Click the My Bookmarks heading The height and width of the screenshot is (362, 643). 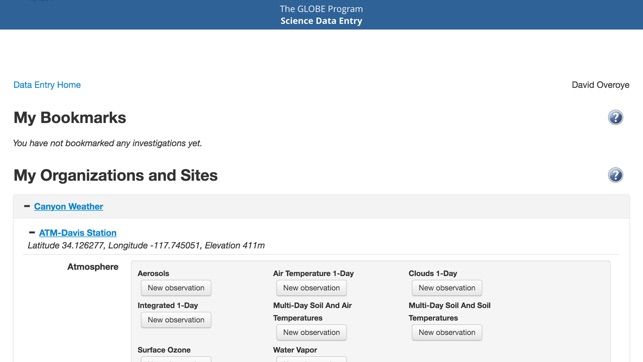70,118
